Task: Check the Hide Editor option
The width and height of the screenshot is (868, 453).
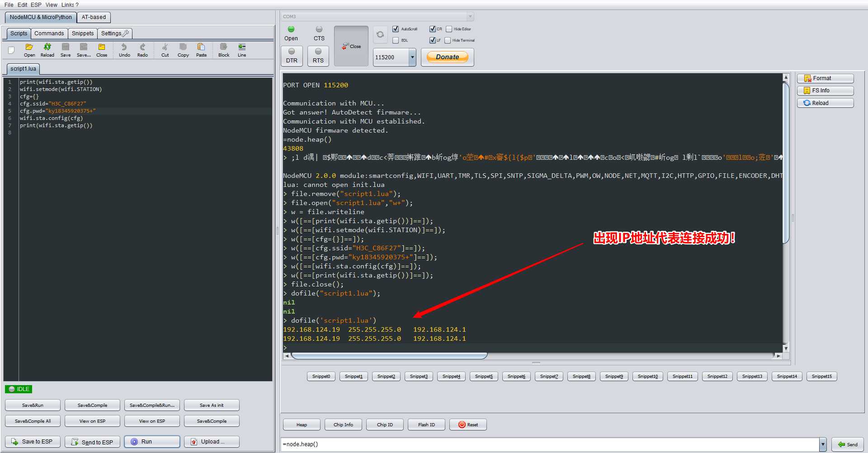Action: pos(449,29)
